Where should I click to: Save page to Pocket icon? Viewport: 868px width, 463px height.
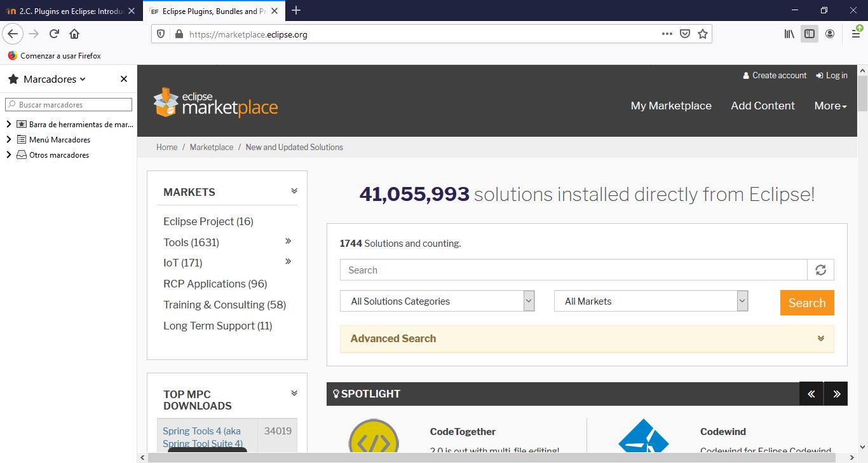pos(684,34)
